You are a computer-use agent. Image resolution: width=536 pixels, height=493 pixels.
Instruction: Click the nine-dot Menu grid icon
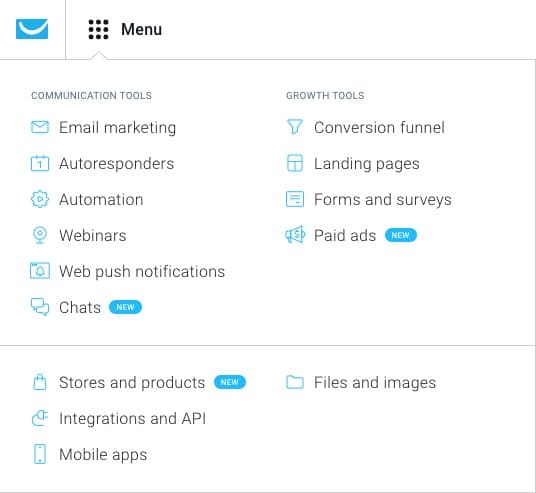tap(98, 29)
